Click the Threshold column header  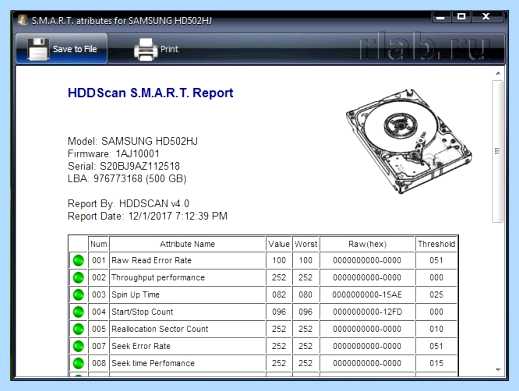pos(436,244)
